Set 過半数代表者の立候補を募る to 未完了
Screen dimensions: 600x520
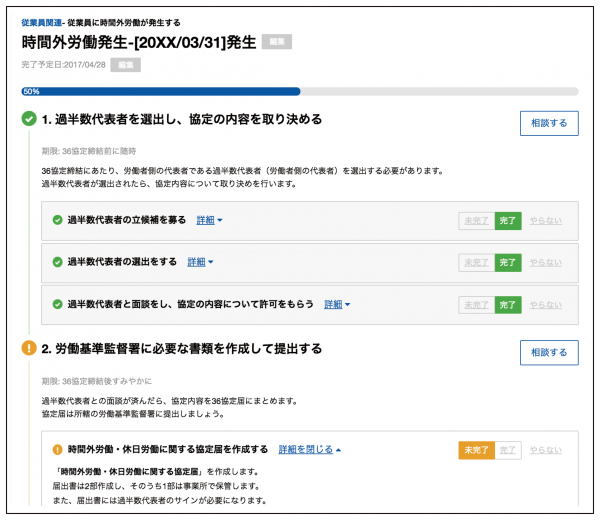click(x=476, y=220)
